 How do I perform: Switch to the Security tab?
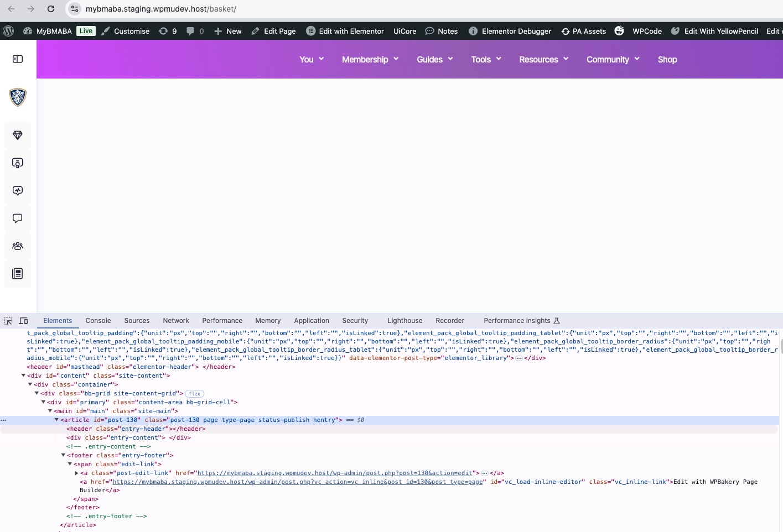(x=355, y=321)
